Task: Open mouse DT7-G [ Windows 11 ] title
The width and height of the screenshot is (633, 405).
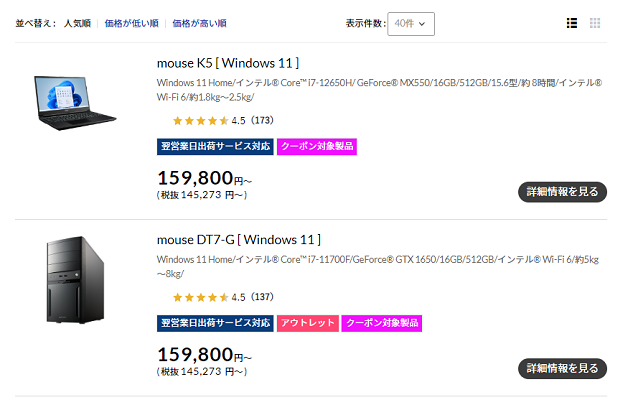Action: [x=239, y=240]
